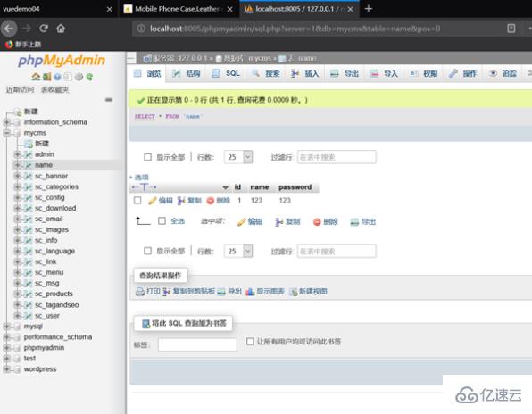This screenshot has width=532, height=414.
Task: Tick the check all checkbox below the table
Action: coord(162,221)
